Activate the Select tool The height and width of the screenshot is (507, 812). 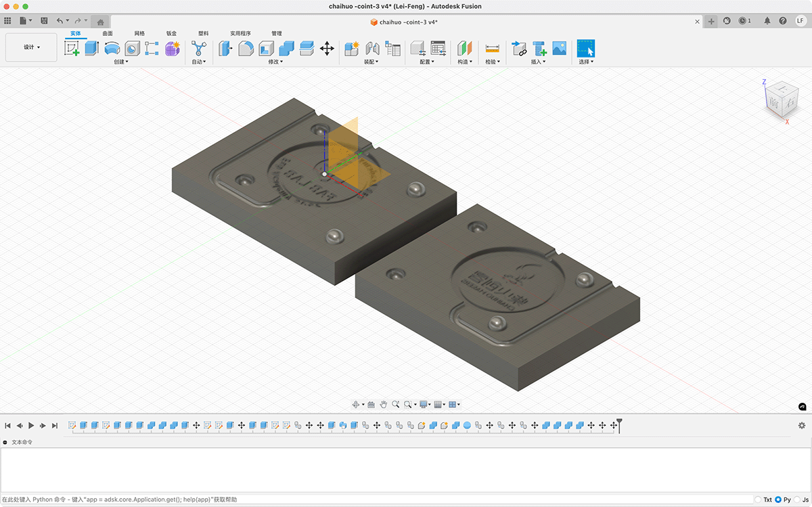pos(585,48)
